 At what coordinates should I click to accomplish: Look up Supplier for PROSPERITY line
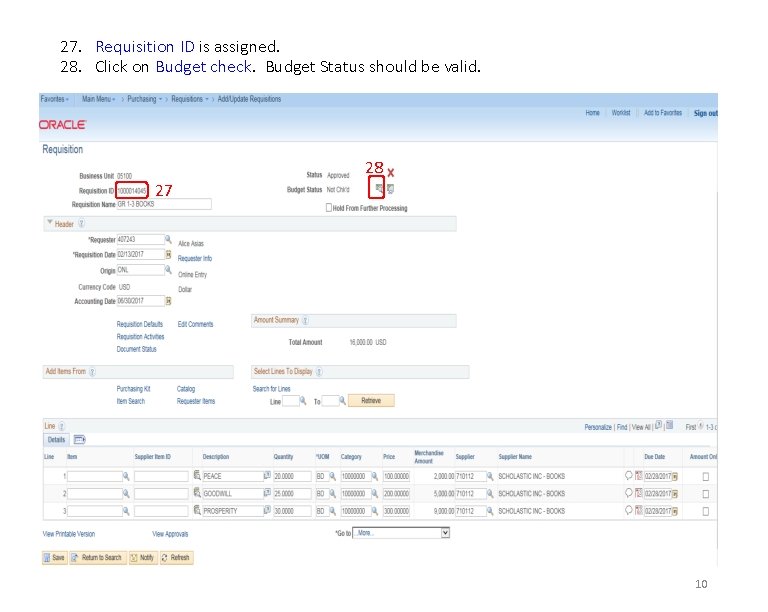pos(490,511)
